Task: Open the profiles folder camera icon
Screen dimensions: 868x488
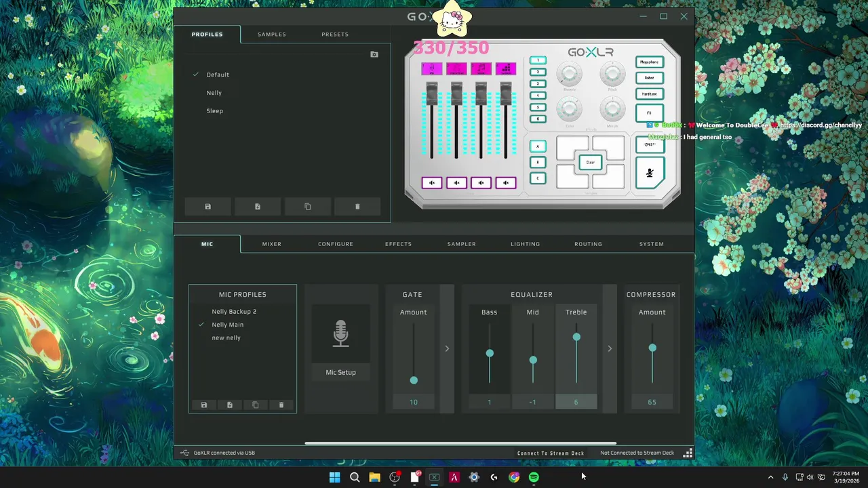Action: 374,54
